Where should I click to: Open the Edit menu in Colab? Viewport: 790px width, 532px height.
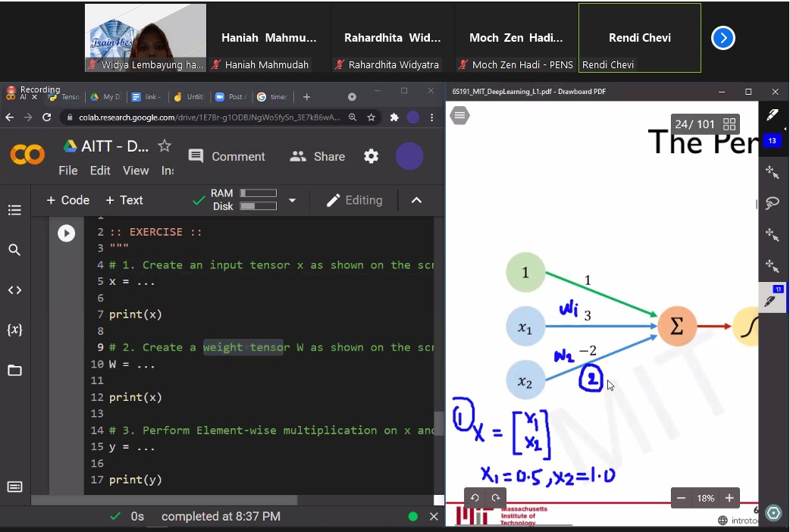click(x=100, y=171)
